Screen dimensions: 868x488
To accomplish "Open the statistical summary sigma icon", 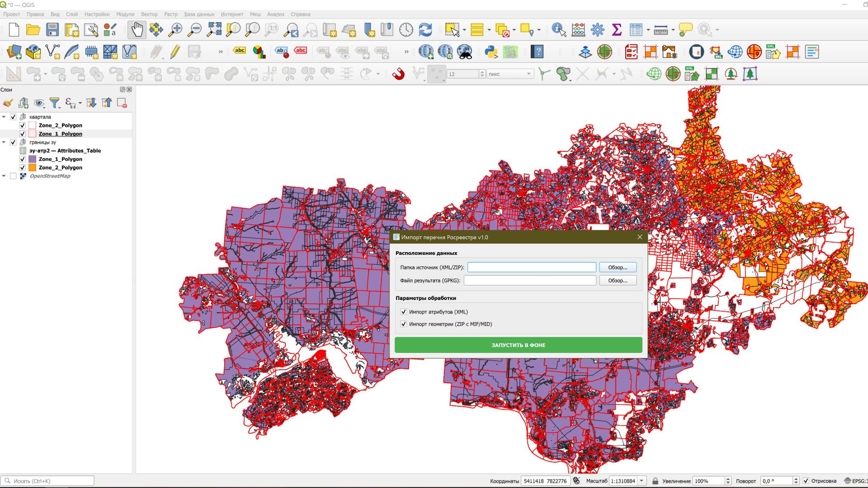I will pos(616,30).
